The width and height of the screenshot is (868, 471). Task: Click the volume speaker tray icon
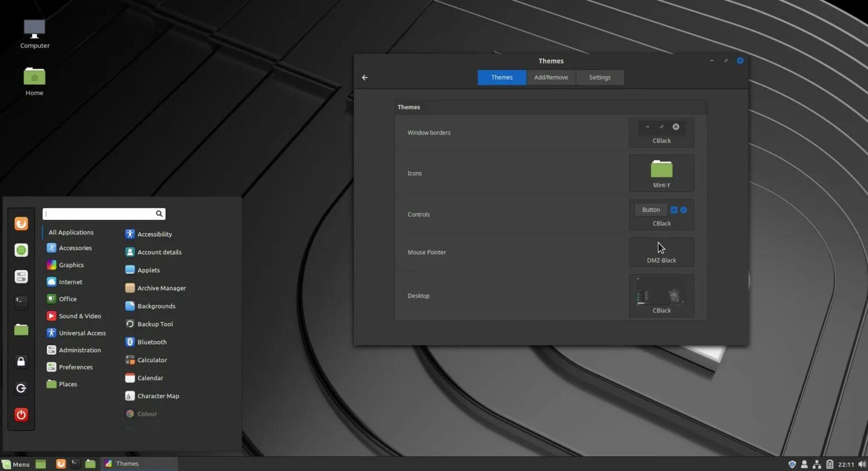click(x=862, y=464)
